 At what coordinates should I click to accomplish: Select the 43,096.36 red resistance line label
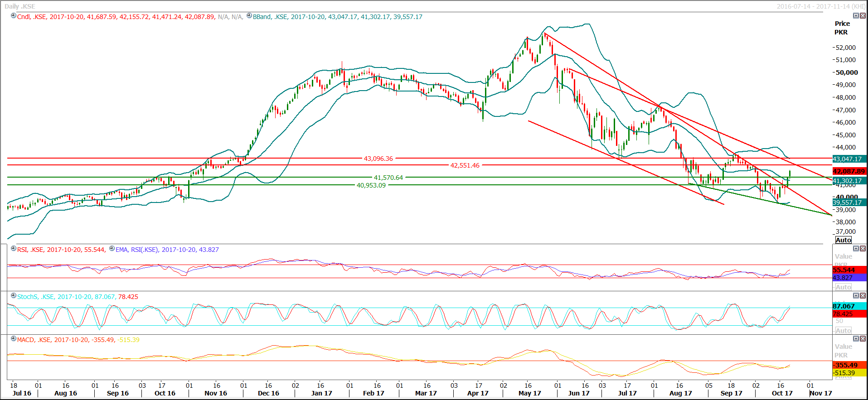[x=378, y=159]
